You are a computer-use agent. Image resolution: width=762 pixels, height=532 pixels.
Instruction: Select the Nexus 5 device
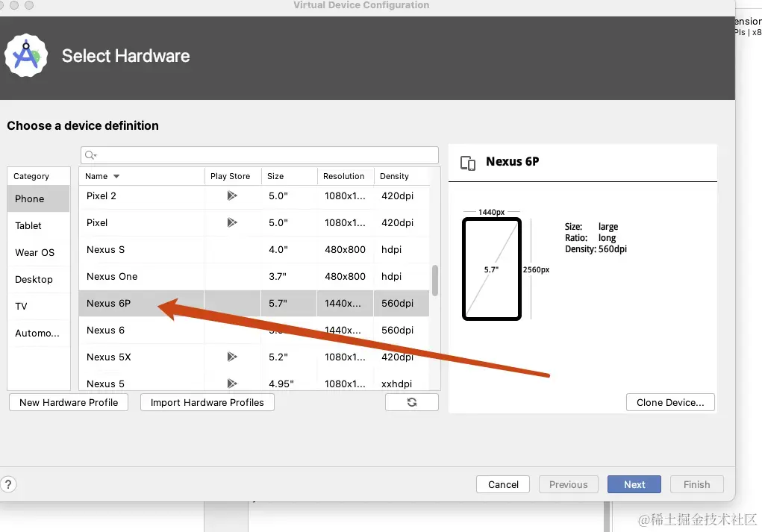[254, 384]
